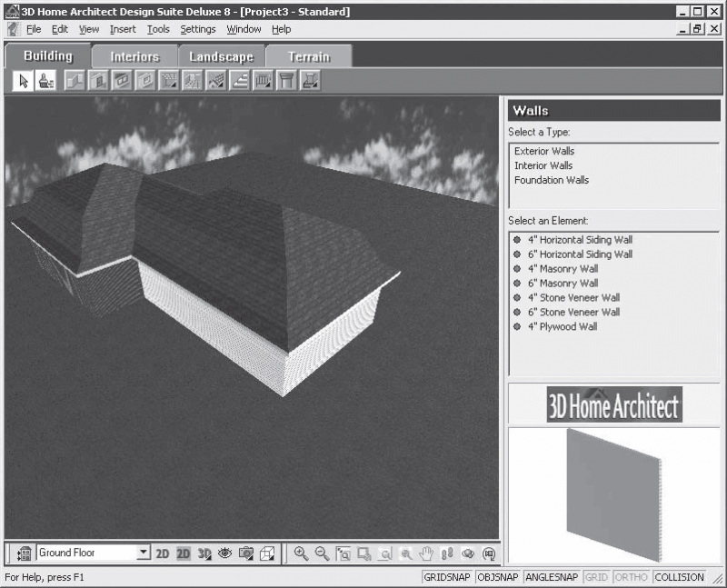
Task: Toggle OBJSNAP in status bar
Action: [497, 577]
